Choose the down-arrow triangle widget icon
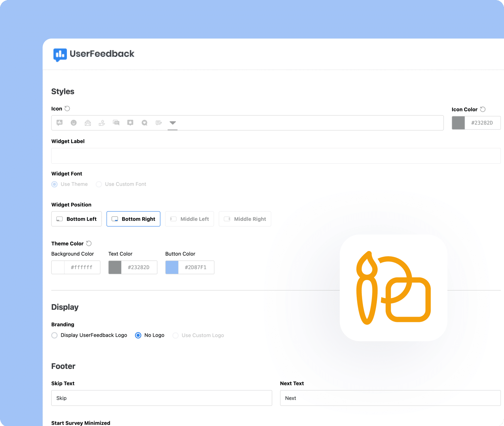 pos(173,123)
